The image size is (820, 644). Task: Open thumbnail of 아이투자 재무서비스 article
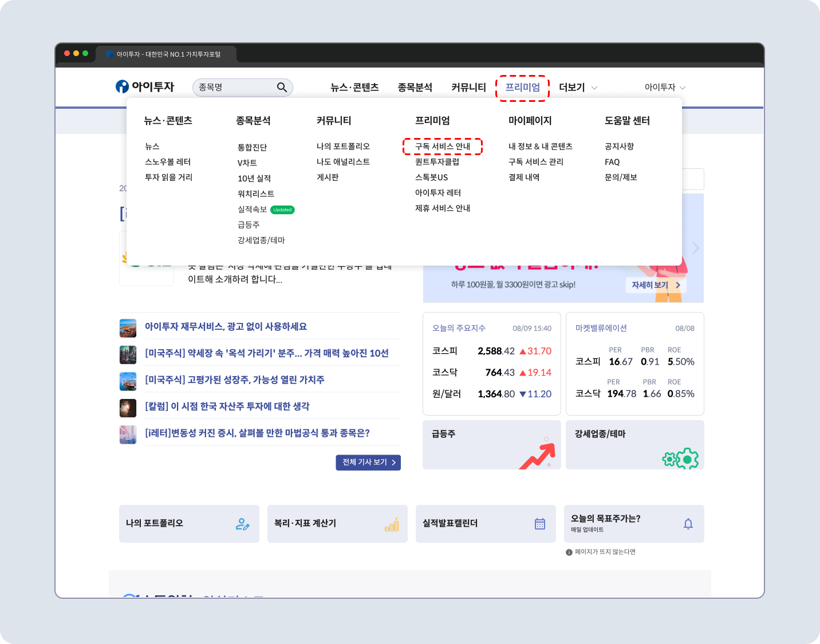pos(128,328)
